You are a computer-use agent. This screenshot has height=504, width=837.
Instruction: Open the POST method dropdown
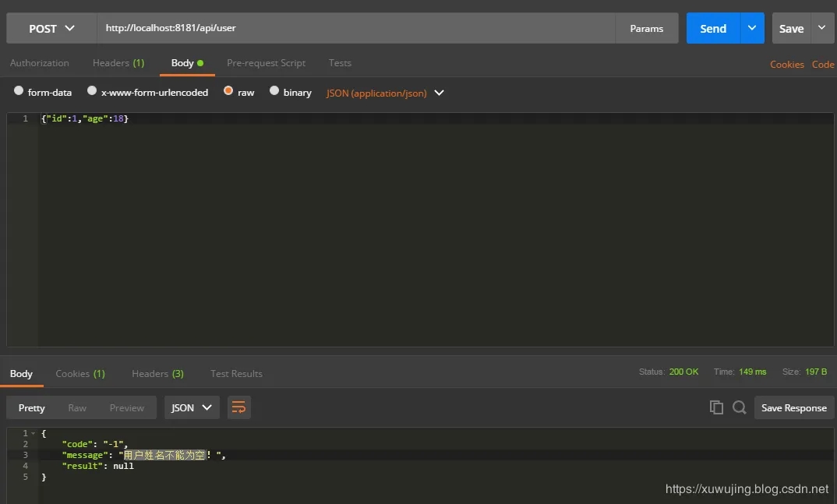(51, 28)
